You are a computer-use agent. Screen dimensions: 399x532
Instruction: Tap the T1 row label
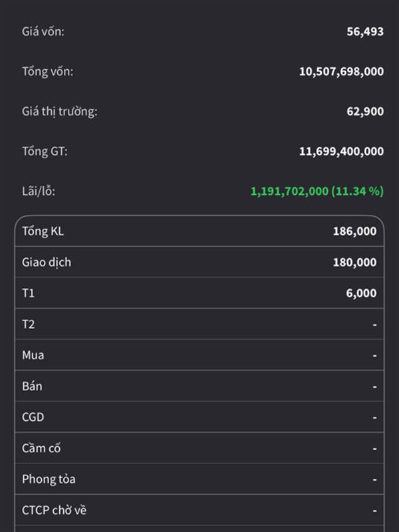28,293
